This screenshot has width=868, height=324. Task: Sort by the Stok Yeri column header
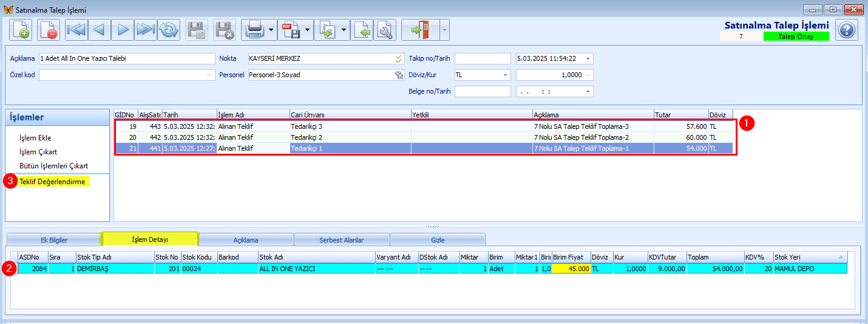pos(810,257)
